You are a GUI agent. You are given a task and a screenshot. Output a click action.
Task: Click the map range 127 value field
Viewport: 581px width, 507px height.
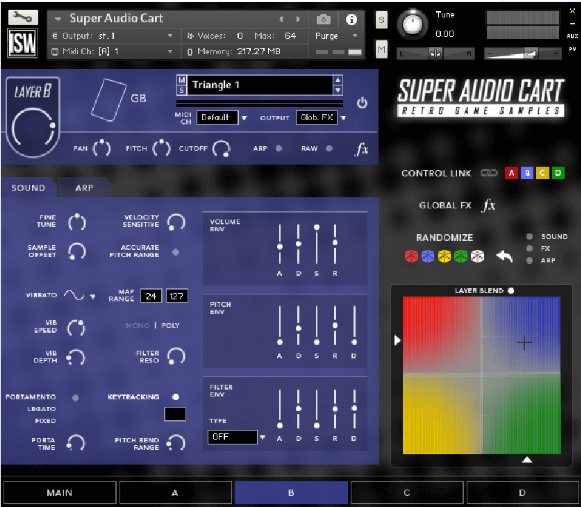(176, 296)
